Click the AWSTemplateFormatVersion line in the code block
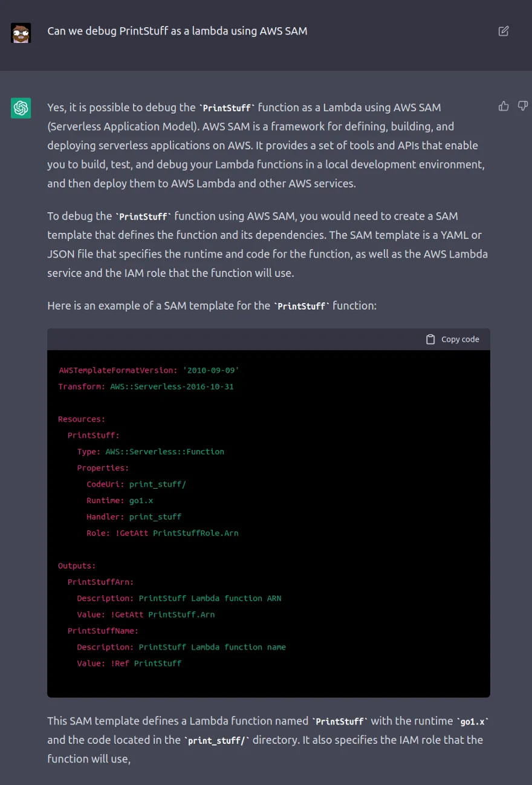Viewport: 532px width, 785px height. click(x=148, y=370)
